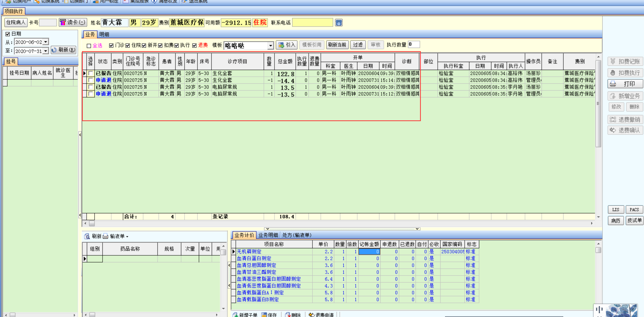Click the main grid horizontal scrollbar thumb
Screen dimensions: 644x317
[x=92, y=223]
